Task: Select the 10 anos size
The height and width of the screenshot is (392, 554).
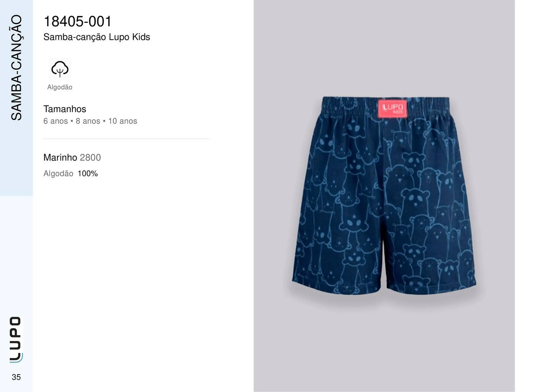Action: tap(123, 121)
